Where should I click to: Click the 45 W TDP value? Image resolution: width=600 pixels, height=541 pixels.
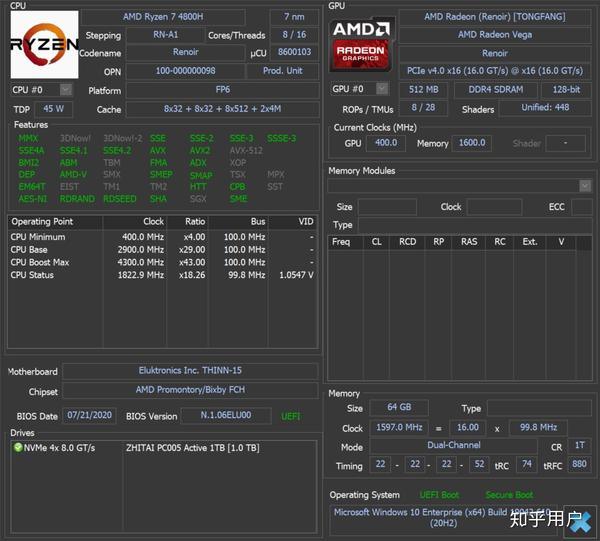click(53, 109)
